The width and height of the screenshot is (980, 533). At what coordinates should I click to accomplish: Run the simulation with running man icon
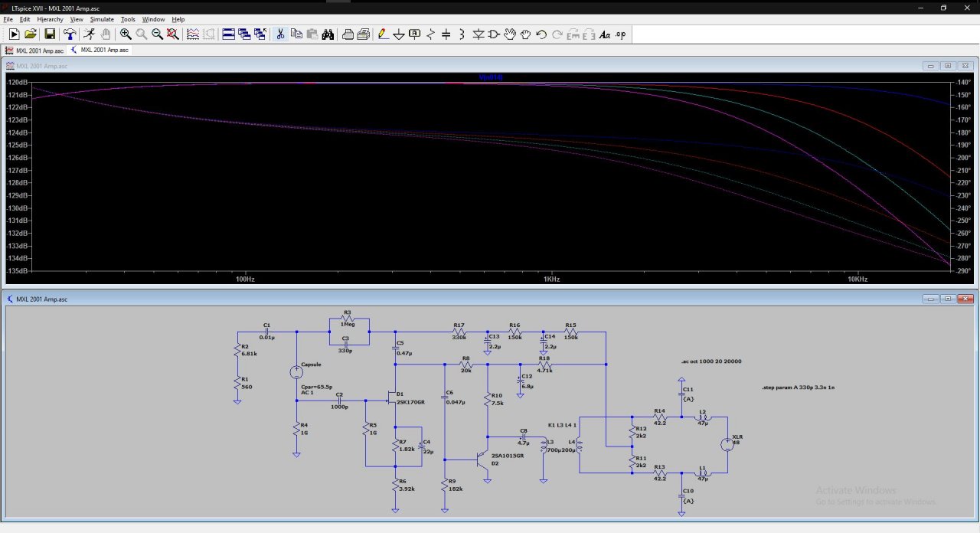point(90,34)
